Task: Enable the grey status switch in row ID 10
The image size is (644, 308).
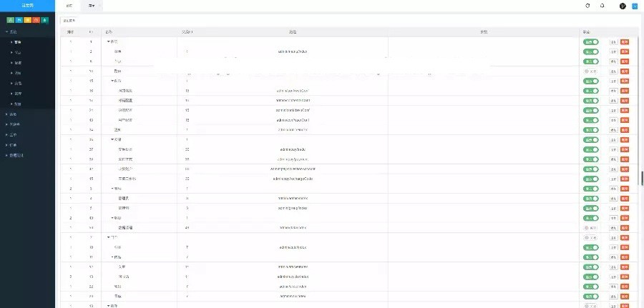Action: click(590, 71)
